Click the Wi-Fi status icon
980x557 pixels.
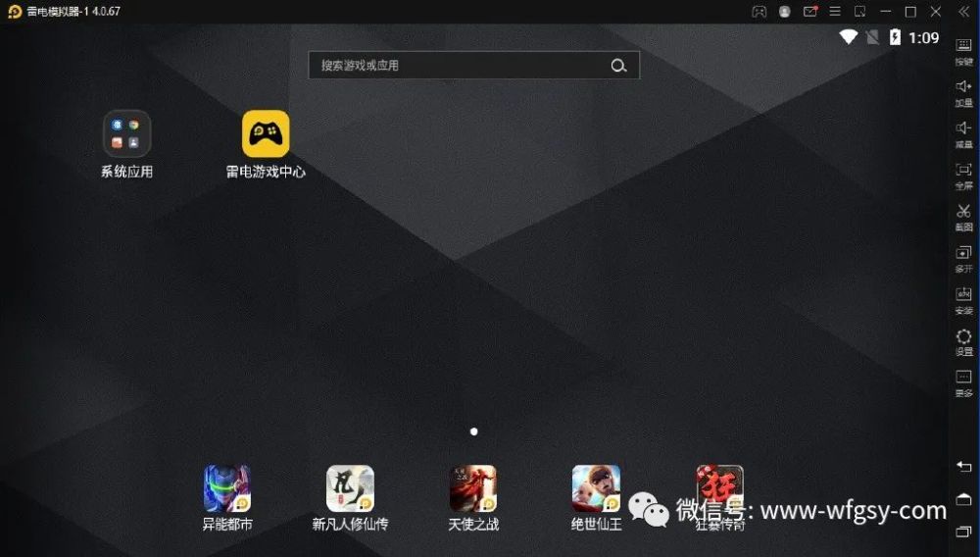click(848, 37)
